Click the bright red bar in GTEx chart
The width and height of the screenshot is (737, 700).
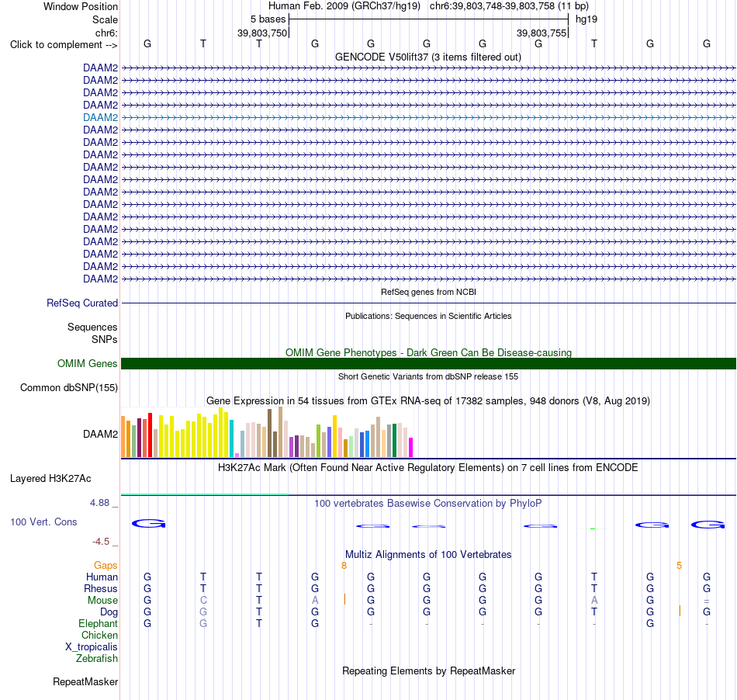pyautogui.click(x=150, y=435)
